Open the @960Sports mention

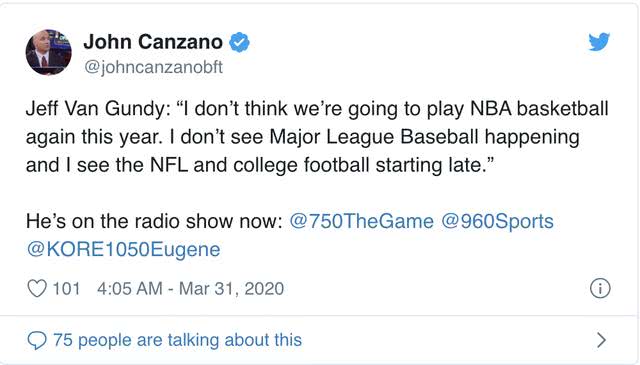(x=497, y=221)
